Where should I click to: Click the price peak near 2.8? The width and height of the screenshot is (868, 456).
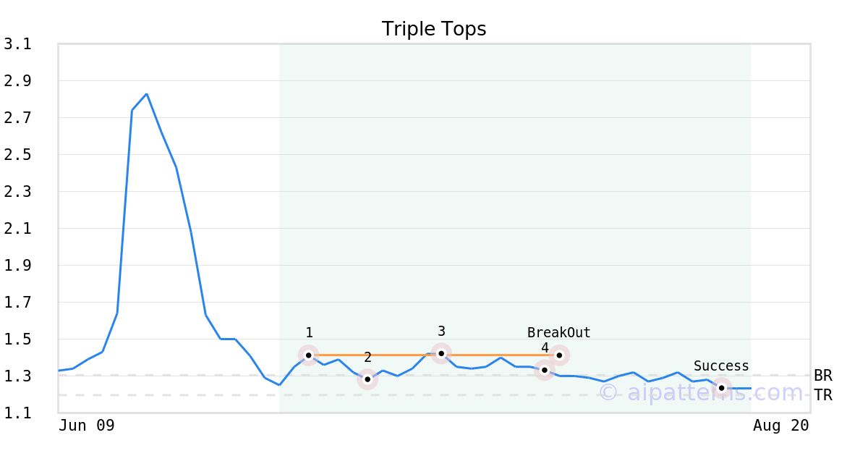147,94
